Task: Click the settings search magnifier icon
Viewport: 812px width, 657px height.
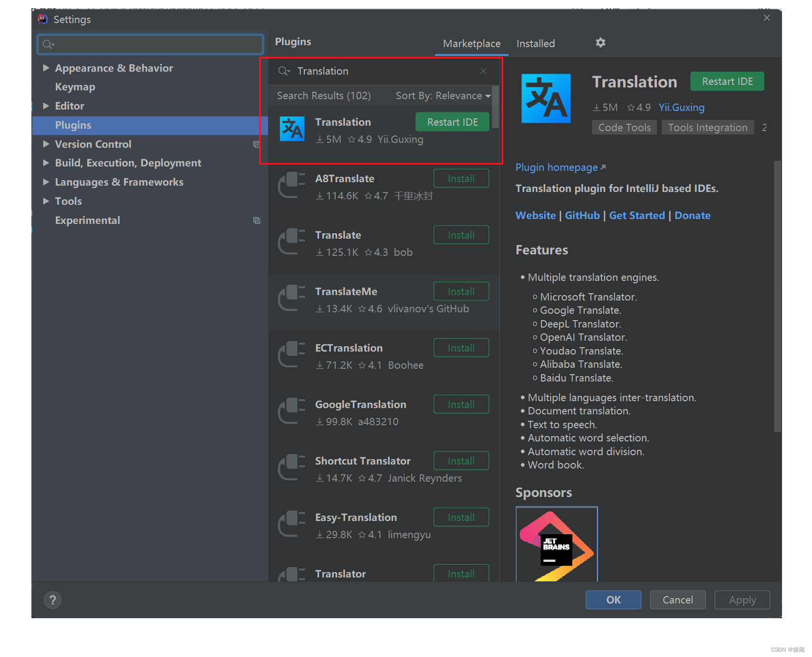Action: coord(48,44)
